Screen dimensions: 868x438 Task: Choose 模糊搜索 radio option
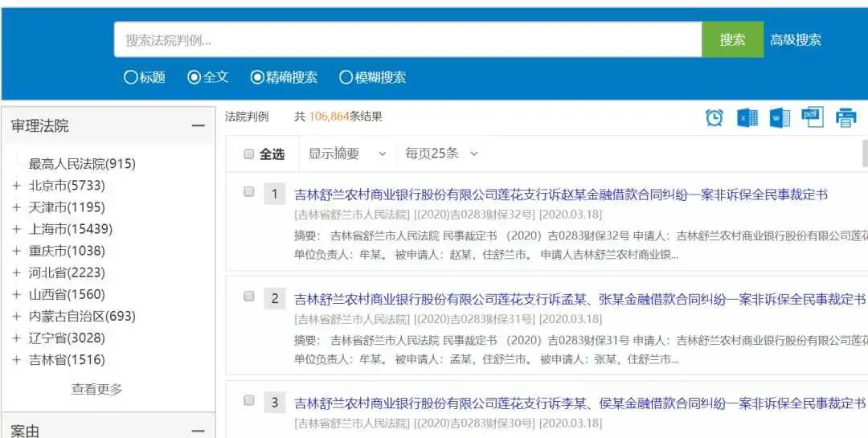coord(346,77)
